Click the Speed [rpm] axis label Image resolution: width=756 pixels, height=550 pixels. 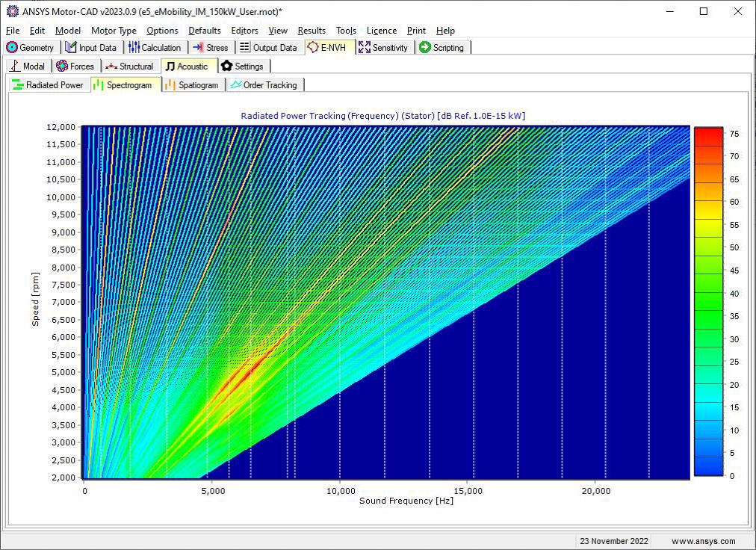tap(35, 299)
